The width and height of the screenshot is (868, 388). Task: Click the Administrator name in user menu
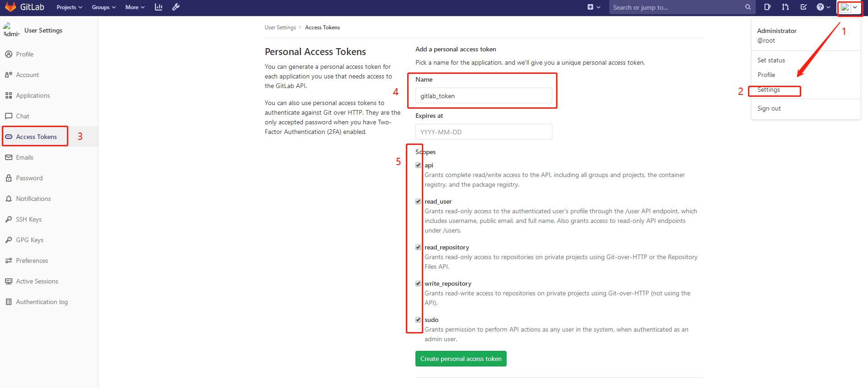click(x=776, y=31)
